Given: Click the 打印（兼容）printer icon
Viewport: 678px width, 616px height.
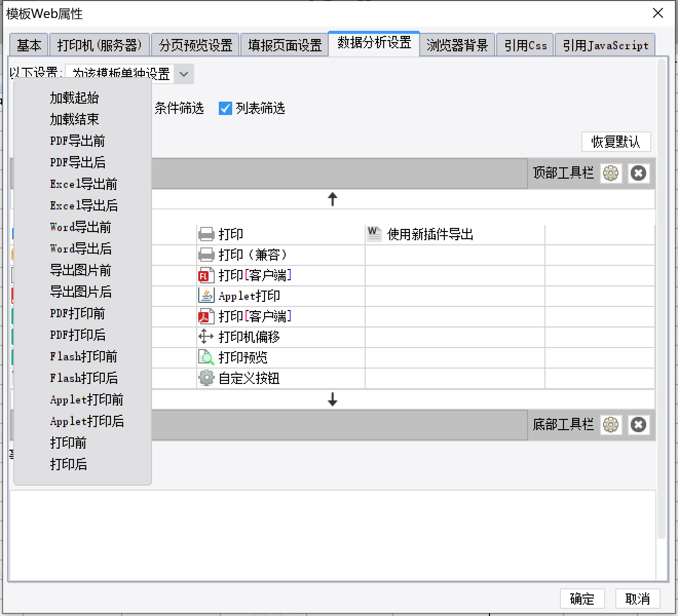Looking at the screenshot, I should point(206,255).
